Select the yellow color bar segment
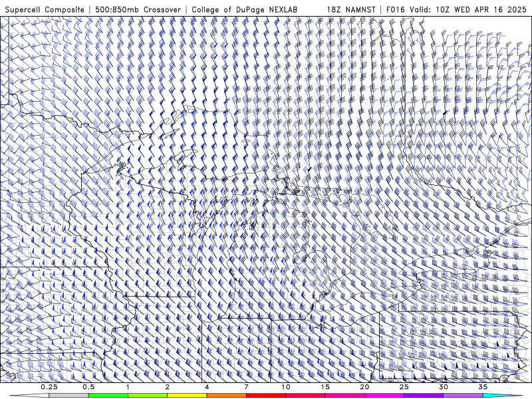Screen dimensions: 532x399 tap(187, 396)
